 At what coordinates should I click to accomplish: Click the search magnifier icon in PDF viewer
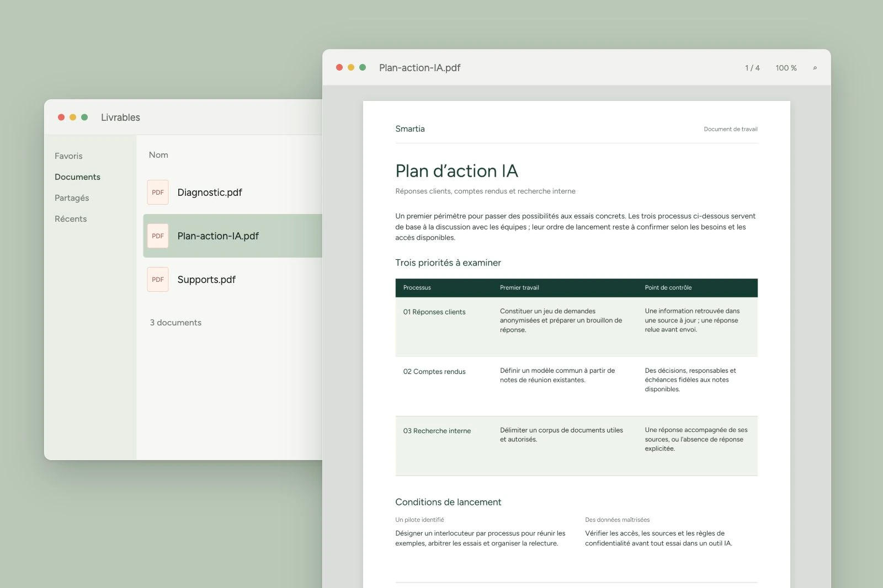click(815, 68)
